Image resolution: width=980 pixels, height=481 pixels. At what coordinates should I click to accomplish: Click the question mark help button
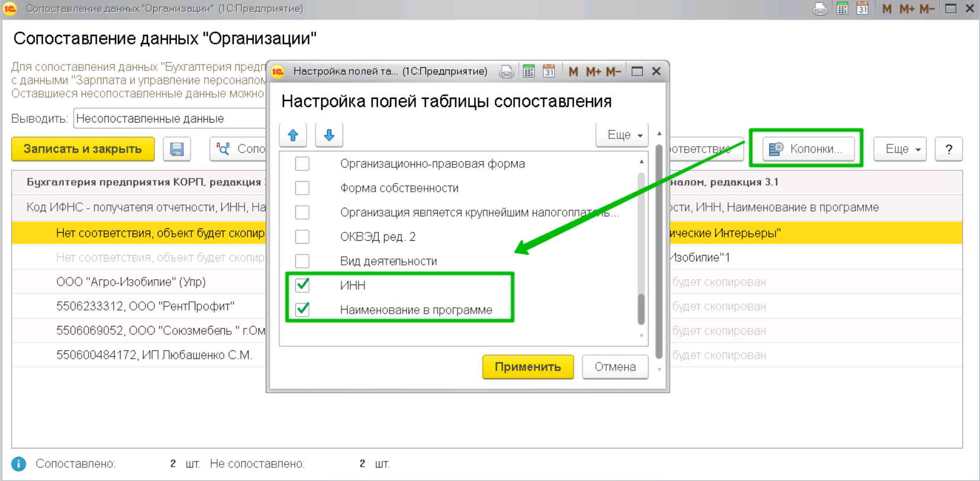coord(949,149)
